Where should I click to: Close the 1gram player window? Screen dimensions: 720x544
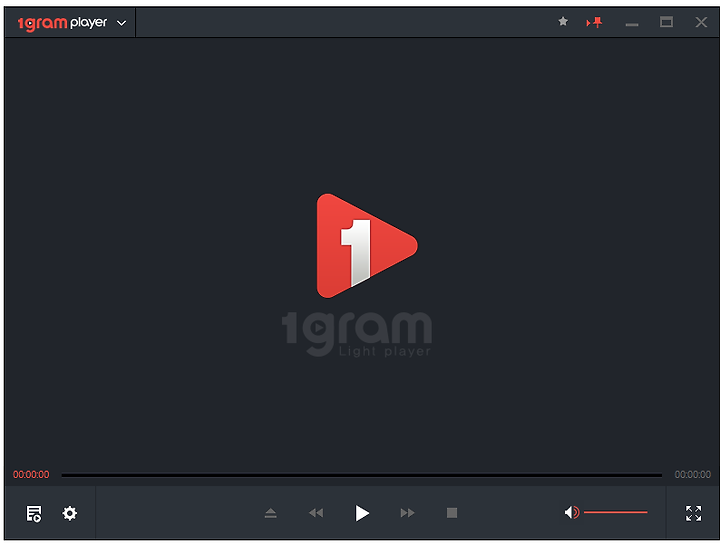(701, 22)
